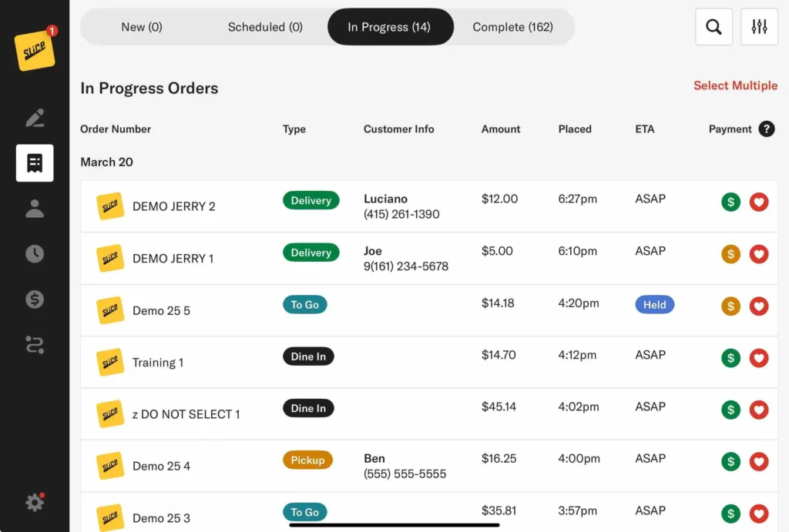The height and width of the screenshot is (532, 789).
Task: Select the receipt orders sidebar icon
Action: (x=35, y=163)
